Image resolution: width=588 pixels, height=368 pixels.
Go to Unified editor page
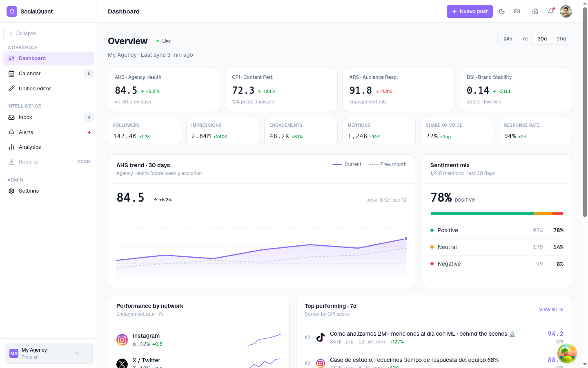click(49, 89)
